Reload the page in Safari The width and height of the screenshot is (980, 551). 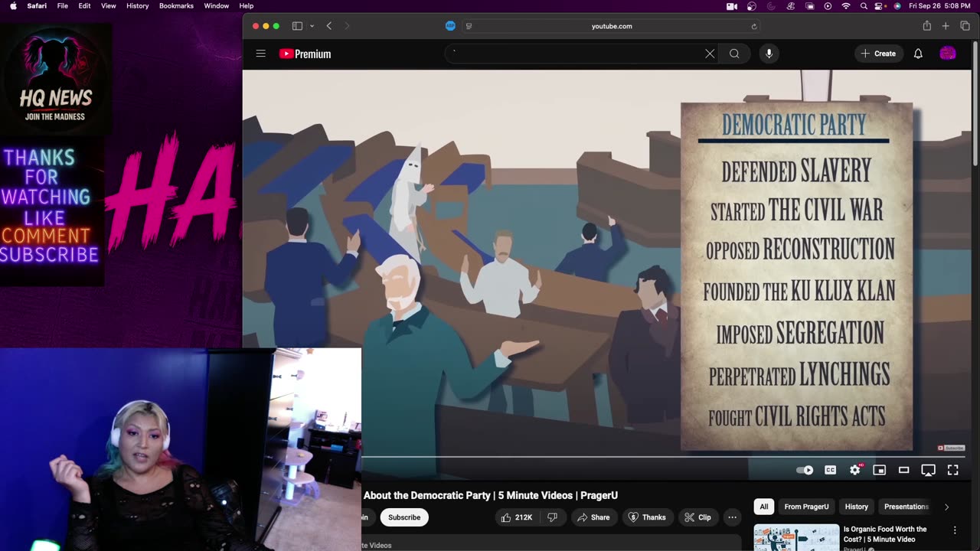coord(754,26)
